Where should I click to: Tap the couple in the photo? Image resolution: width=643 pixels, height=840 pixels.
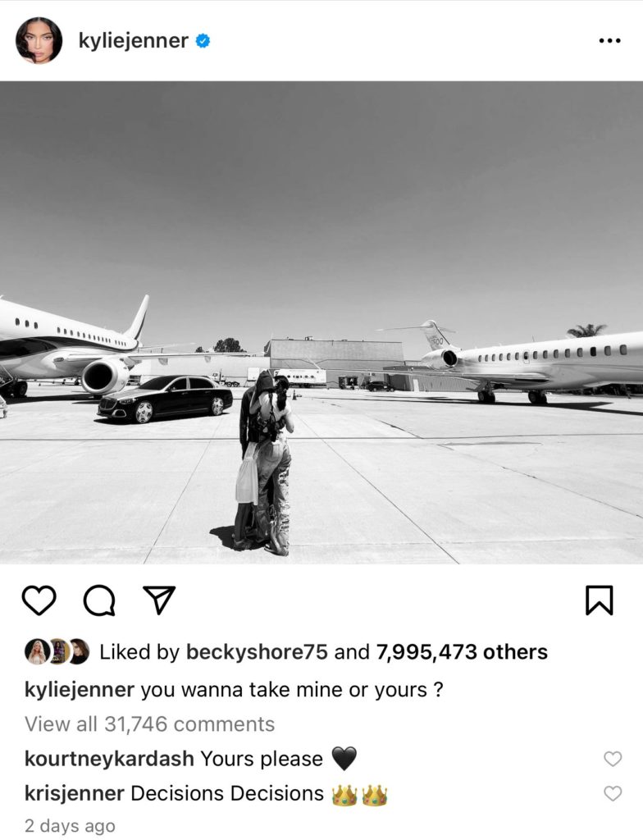pos(263,463)
